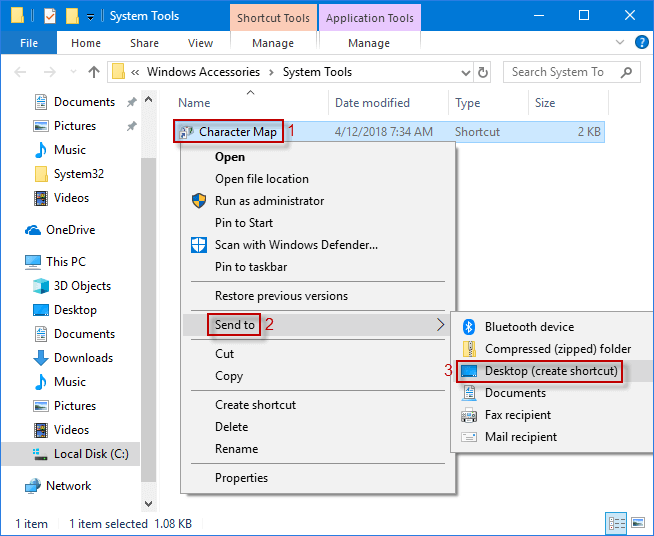Screen dimensions: 654x536
Task: Sort by the Date modified column header
Action: pyautogui.click(x=388, y=103)
